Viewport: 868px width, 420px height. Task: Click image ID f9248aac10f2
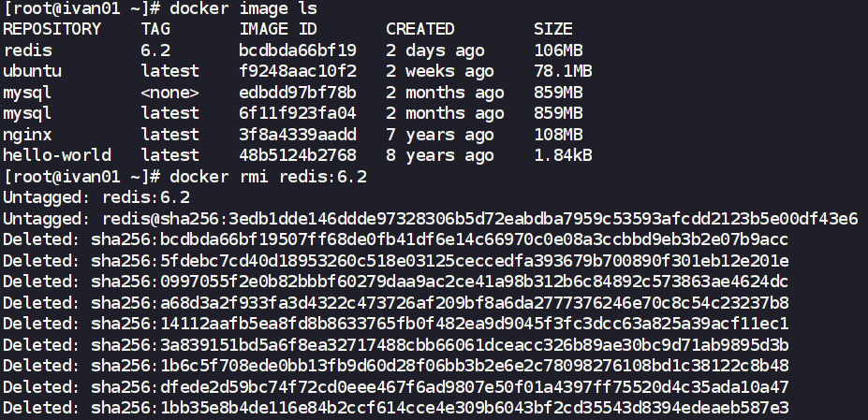pos(298,71)
